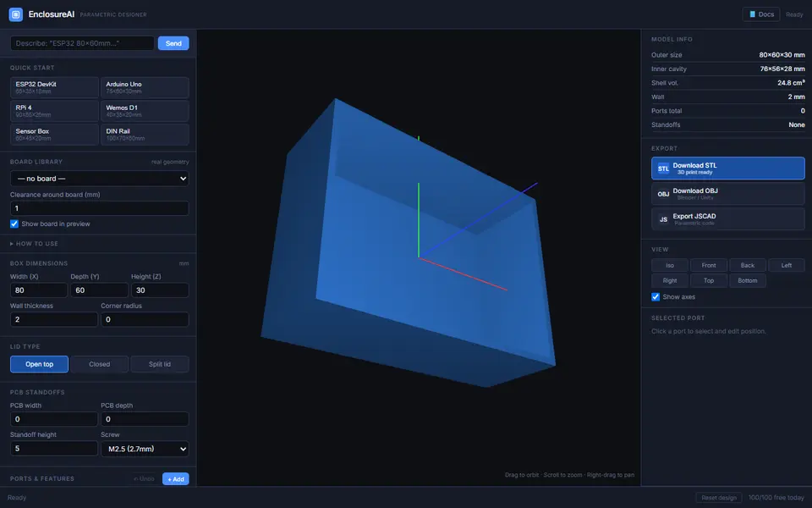Undo the last port change
This screenshot has width=812, height=508.
click(144, 479)
